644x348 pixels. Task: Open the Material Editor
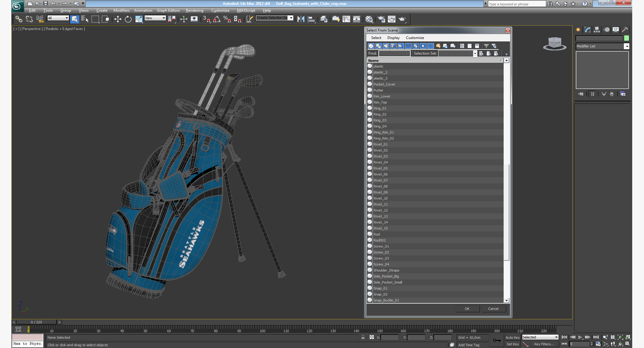369,19
